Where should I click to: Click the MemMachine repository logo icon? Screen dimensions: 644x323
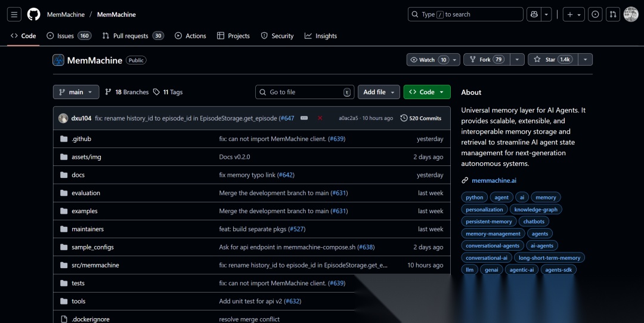[x=58, y=60]
